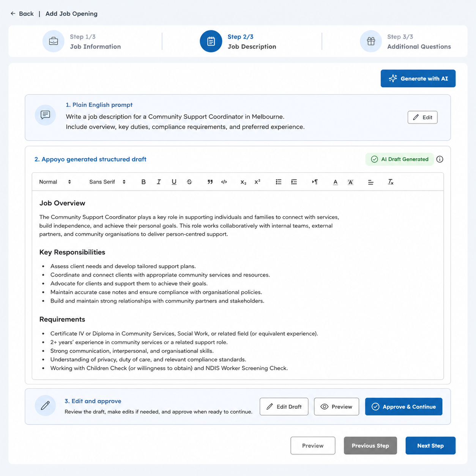Open the text alignment dropdown
Image resolution: width=476 pixels, height=476 pixels.
tap(370, 182)
